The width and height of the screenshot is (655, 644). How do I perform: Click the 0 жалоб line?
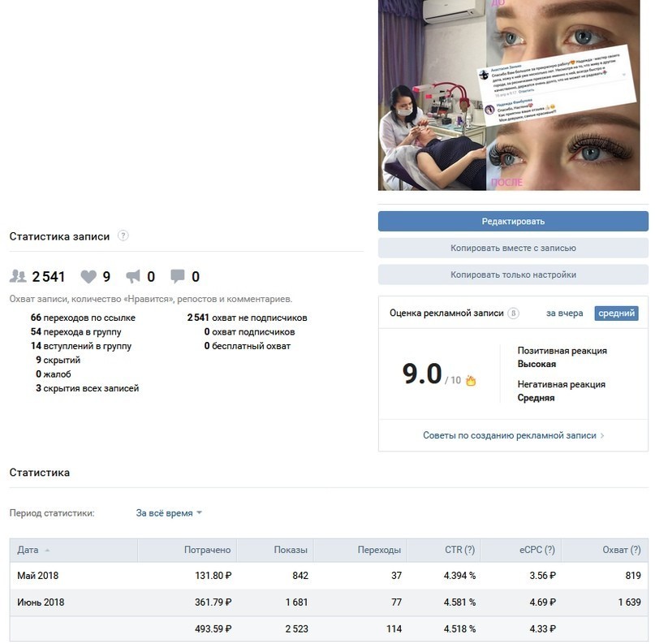[x=53, y=374]
